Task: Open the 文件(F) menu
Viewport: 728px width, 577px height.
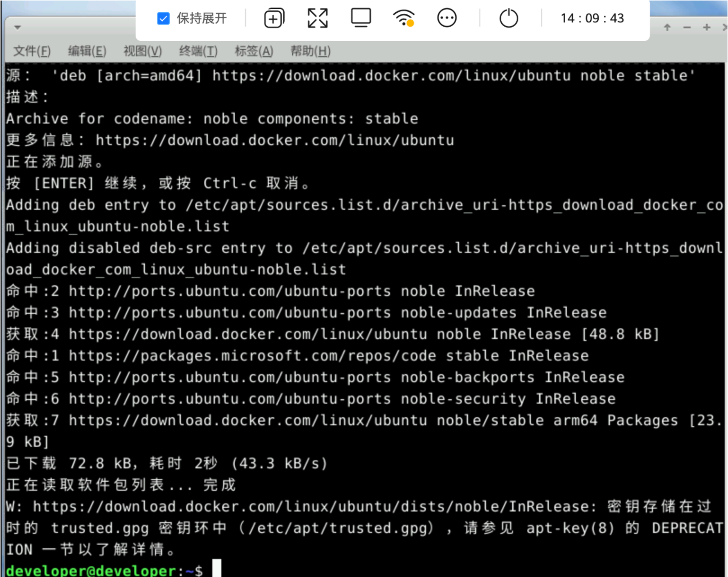Action: click(32, 51)
